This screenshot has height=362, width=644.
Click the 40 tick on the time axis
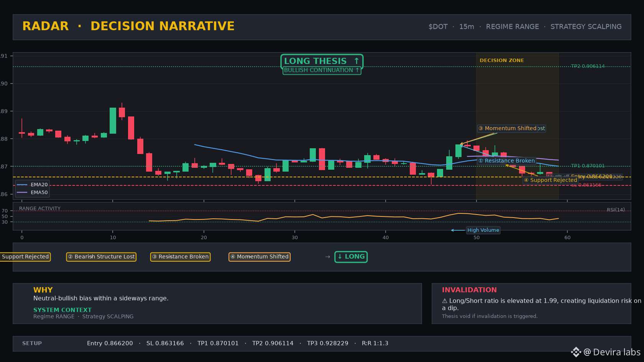386,238
